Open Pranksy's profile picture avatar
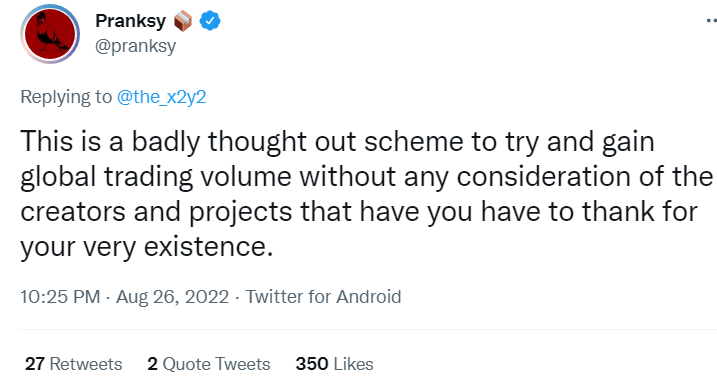 pyautogui.click(x=50, y=34)
